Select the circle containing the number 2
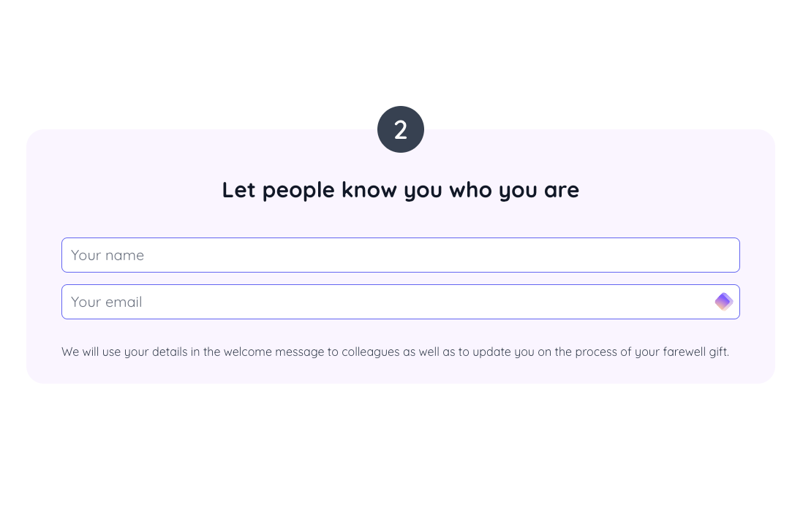Screen dimensions: 803x532 point(401,129)
